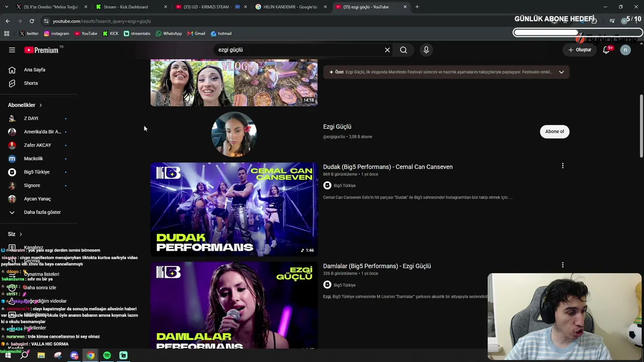Open the Aycan Yanaç subscription
Screen dimensions: 644x362
(37, 199)
